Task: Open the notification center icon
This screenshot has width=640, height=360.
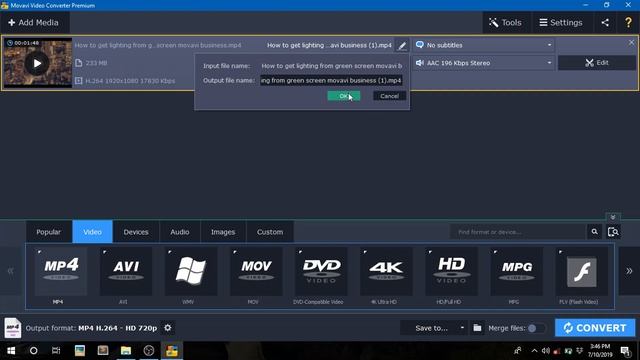Action: 625,351
